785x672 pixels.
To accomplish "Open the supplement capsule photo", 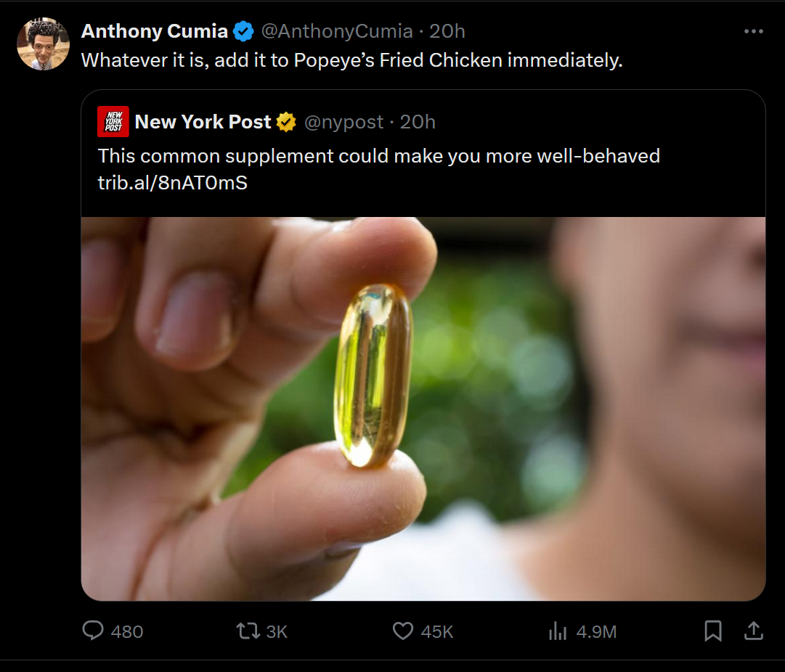I will (x=423, y=409).
